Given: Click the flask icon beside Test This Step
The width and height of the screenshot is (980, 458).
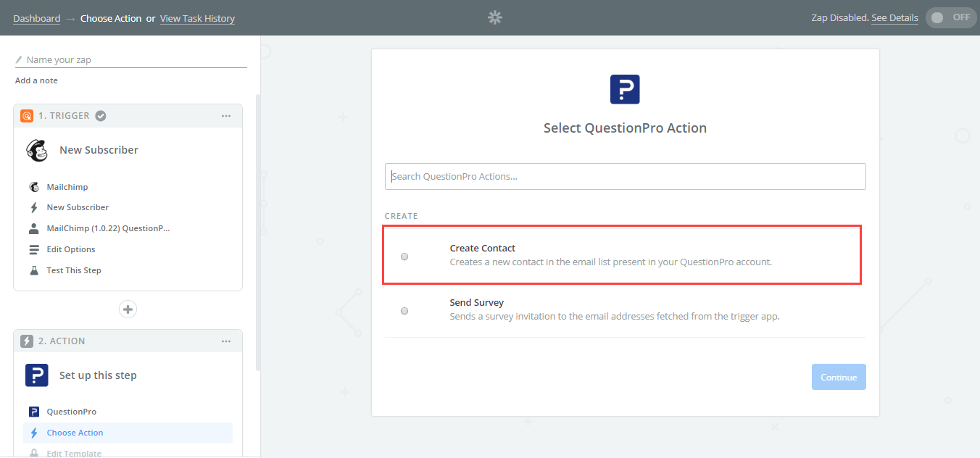Looking at the screenshot, I should pos(34,270).
